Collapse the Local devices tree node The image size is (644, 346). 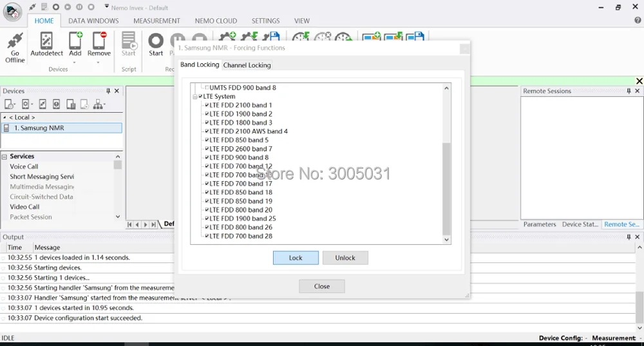[x=5, y=117]
